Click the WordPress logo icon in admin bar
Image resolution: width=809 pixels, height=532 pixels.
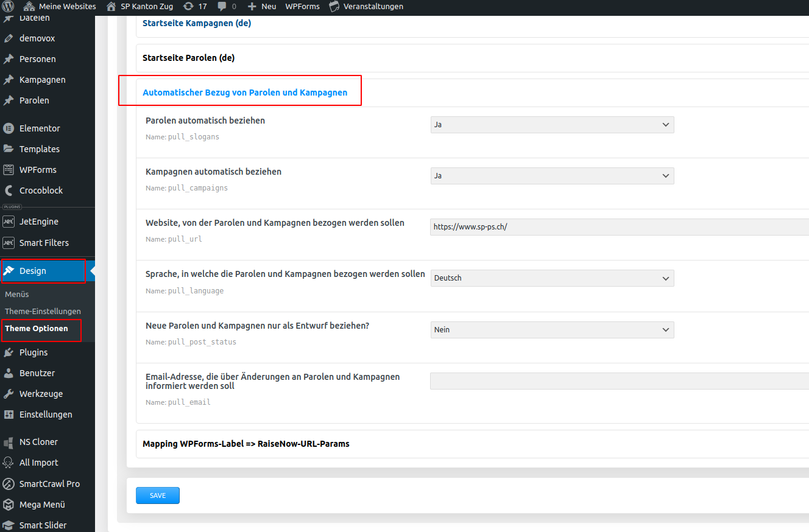pyautogui.click(x=10, y=7)
